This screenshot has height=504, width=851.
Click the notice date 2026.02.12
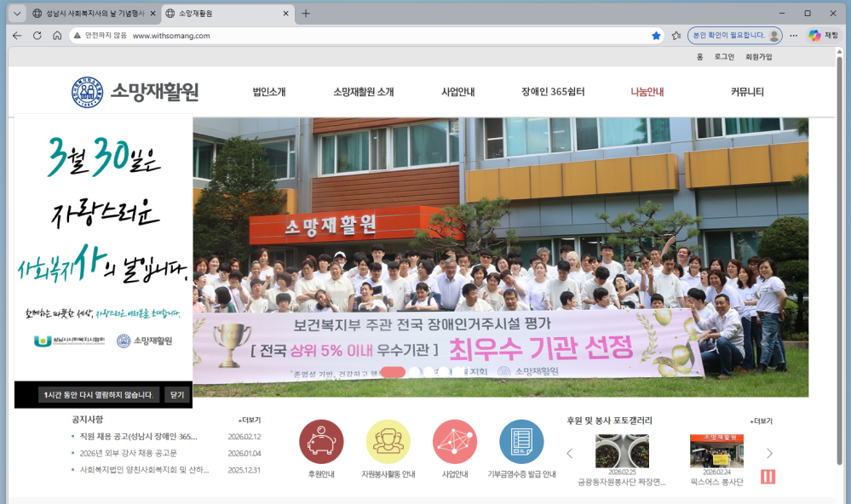(x=244, y=437)
